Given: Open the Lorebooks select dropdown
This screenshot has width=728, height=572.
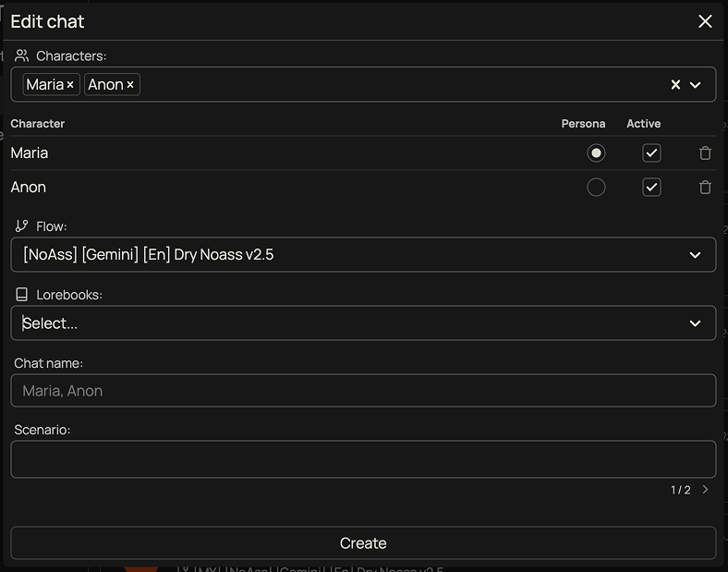Looking at the screenshot, I should tap(695, 323).
